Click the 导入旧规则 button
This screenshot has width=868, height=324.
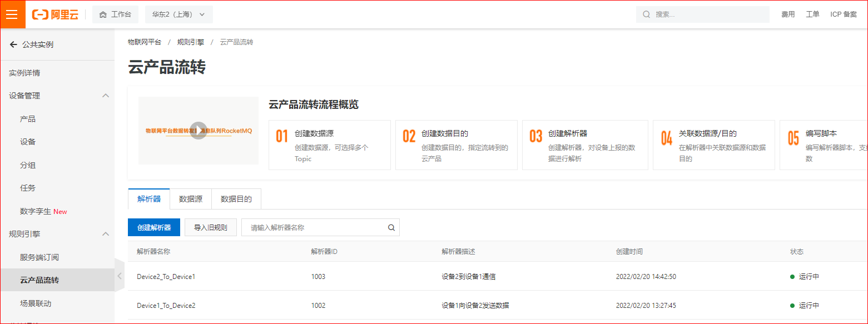(x=211, y=227)
